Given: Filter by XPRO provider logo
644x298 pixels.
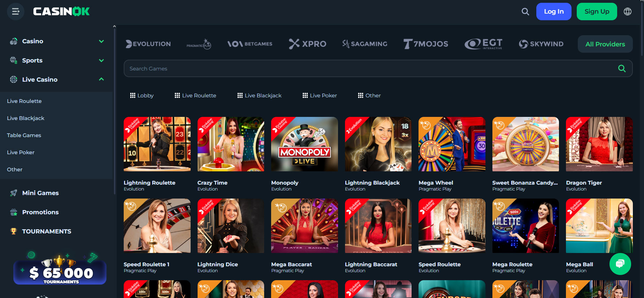Looking at the screenshot, I should 307,44.
